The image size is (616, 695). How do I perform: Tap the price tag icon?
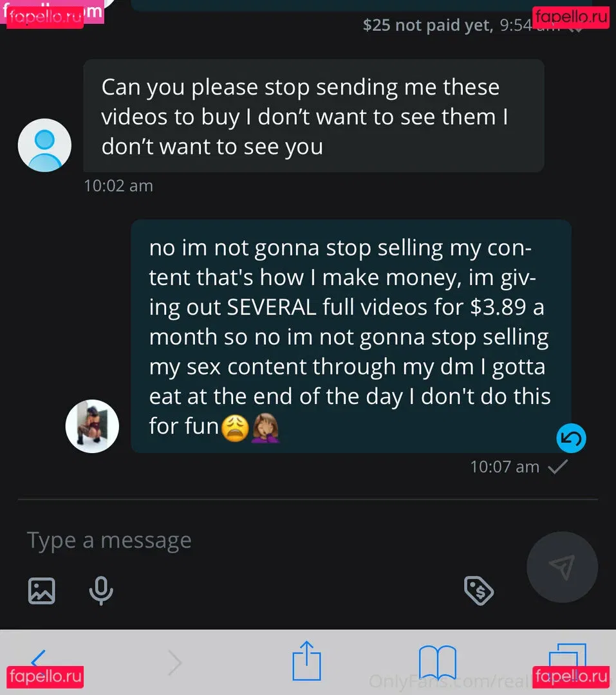[479, 590]
